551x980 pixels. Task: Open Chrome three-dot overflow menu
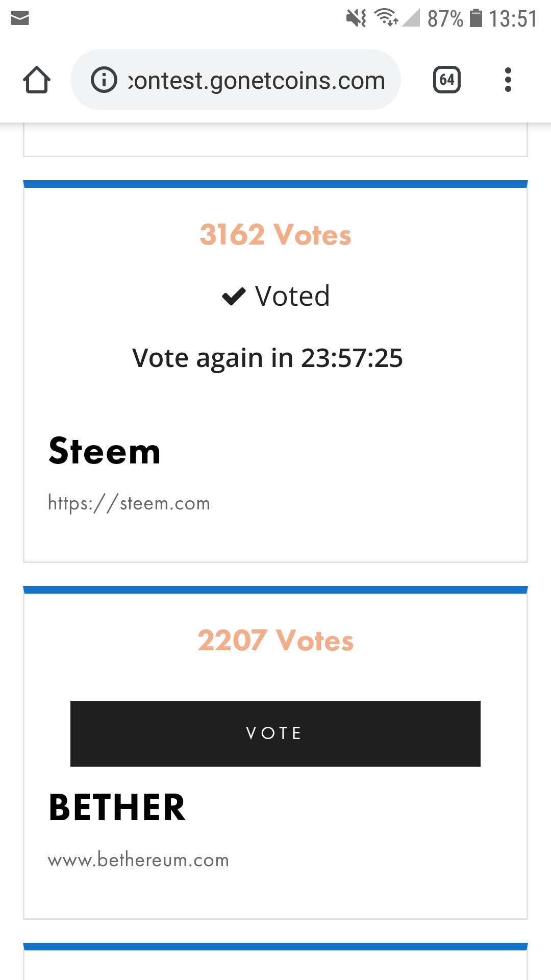(x=508, y=80)
